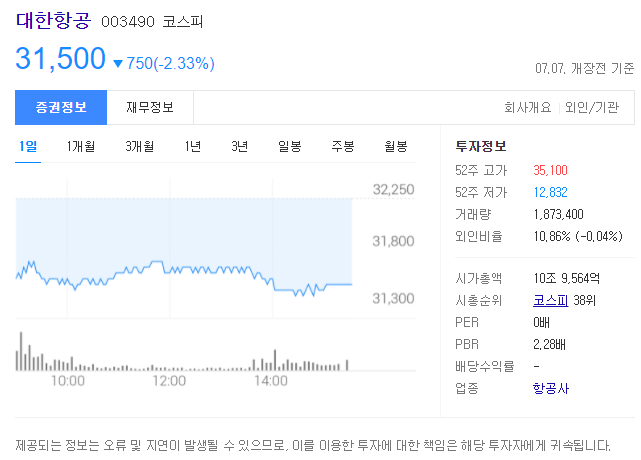Click the 32,250 price axis label
This screenshot has width=641, height=460.
point(393,189)
